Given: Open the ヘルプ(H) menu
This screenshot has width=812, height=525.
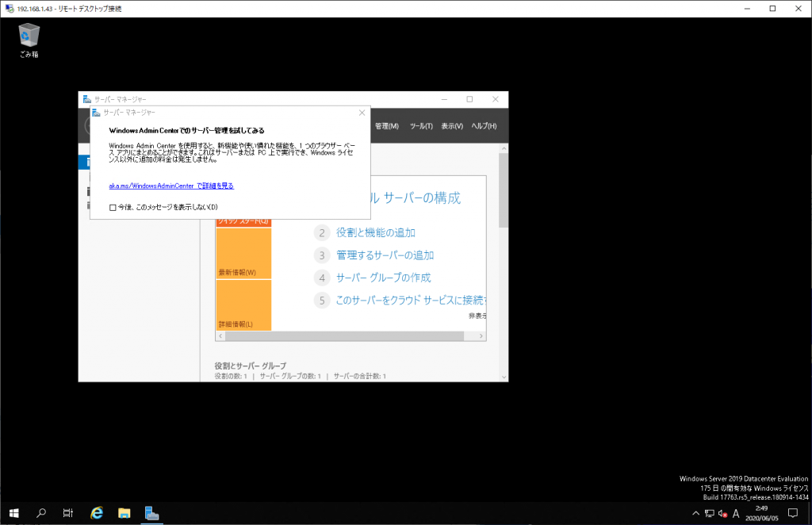Looking at the screenshot, I should click(484, 126).
